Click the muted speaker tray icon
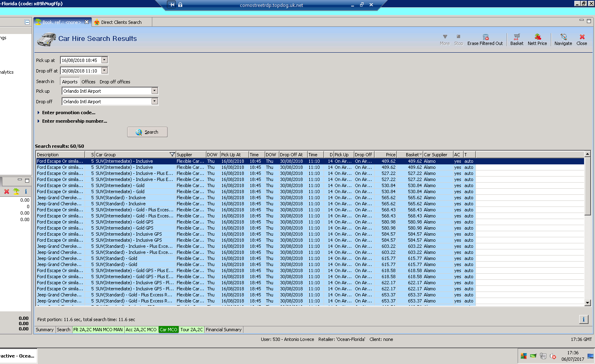The image size is (595, 364). [x=553, y=356]
